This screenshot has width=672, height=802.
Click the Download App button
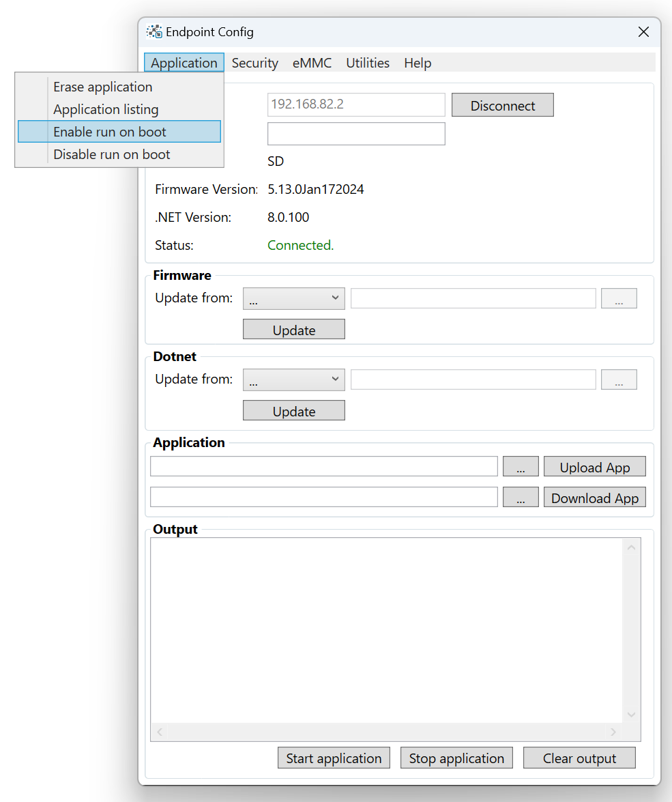coord(594,497)
